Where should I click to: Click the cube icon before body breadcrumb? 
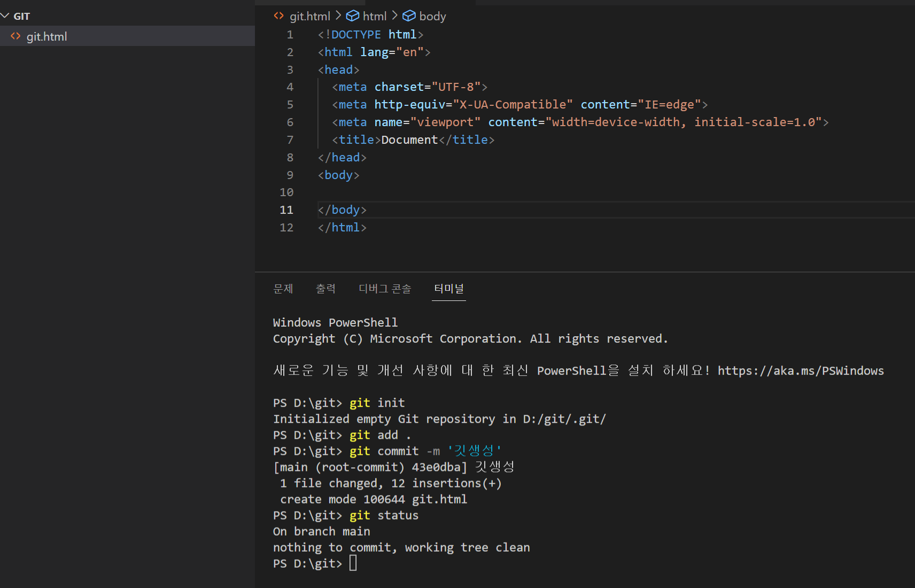409,16
